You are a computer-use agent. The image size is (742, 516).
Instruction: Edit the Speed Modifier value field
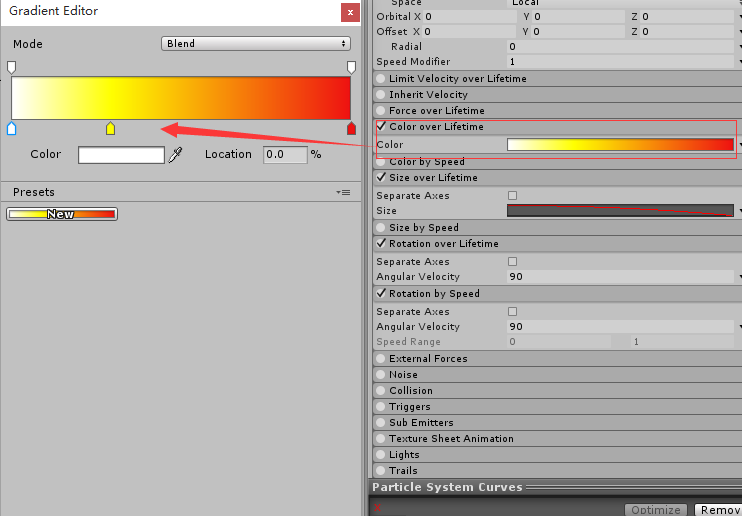pyautogui.click(x=620, y=62)
